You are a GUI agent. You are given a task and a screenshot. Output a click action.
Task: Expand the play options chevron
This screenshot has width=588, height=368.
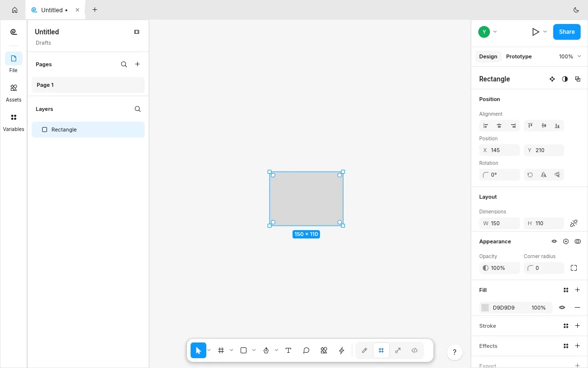(545, 32)
